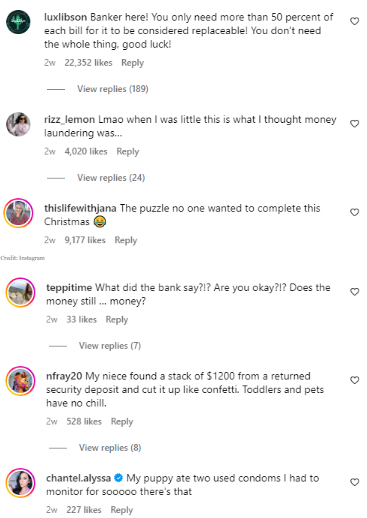Viewport: 367px width, 518px height.
Task: Expand View replies (24)
Action: [111, 178]
